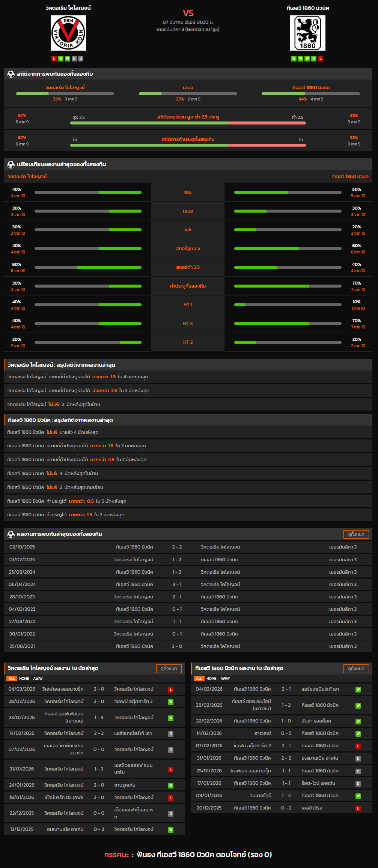Screen dimensions: 378x868
Task: Select HOME tab in Viktoria Köln last 10 matches
Action: tap(24, 679)
